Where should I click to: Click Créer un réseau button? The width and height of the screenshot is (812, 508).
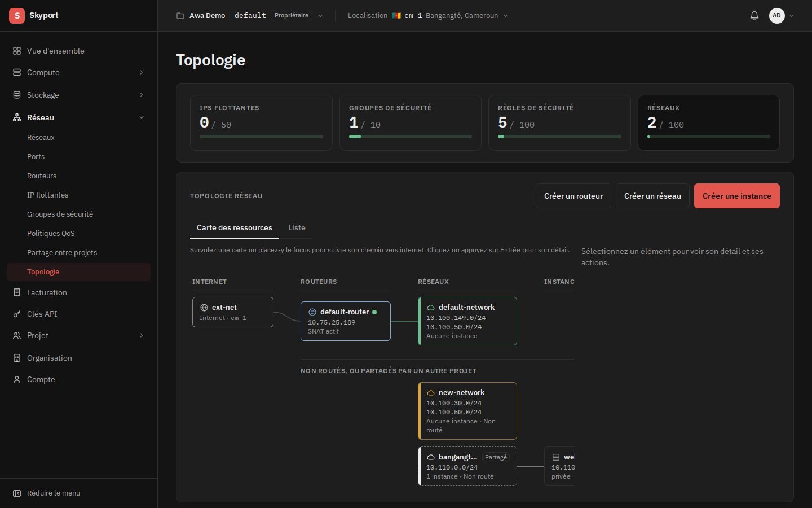click(652, 196)
